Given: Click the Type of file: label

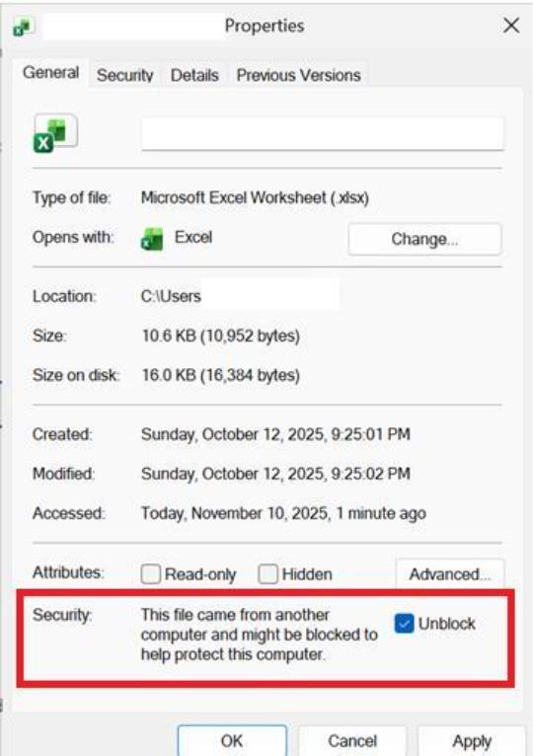Looking at the screenshot, I should (x=71, y=197).
